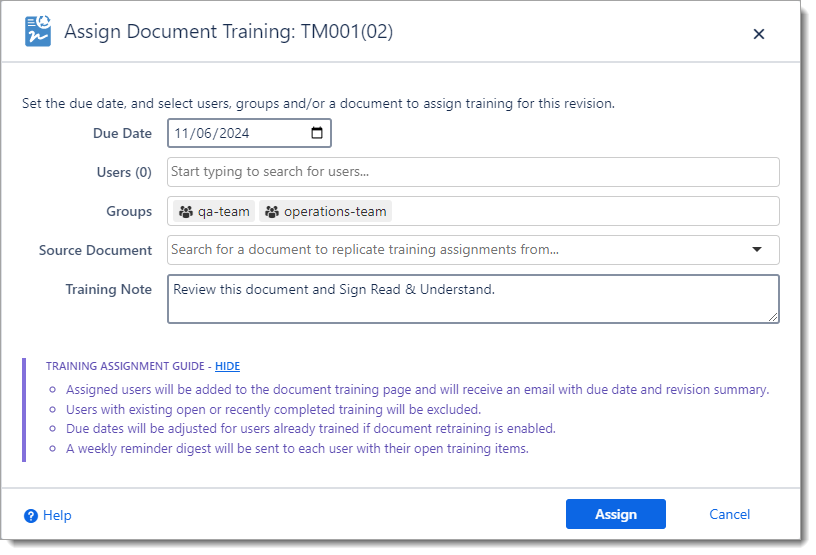The height and width of the screenshot is (555, 816).
Task: Select the qa-team group label
Action: [223, 212]
